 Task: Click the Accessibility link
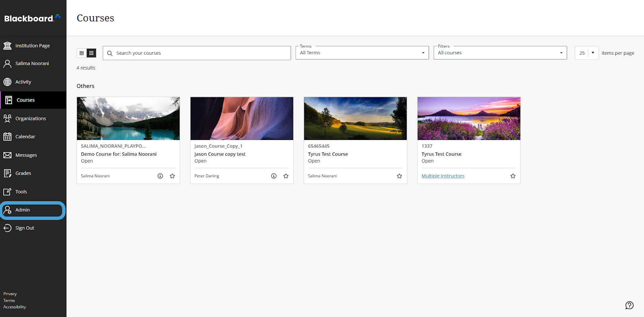click(15, 307)
